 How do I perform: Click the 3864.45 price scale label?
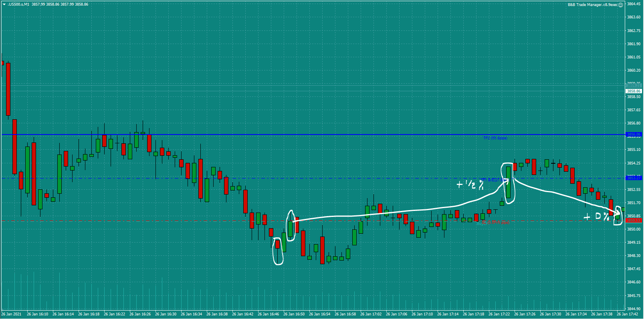634,4
